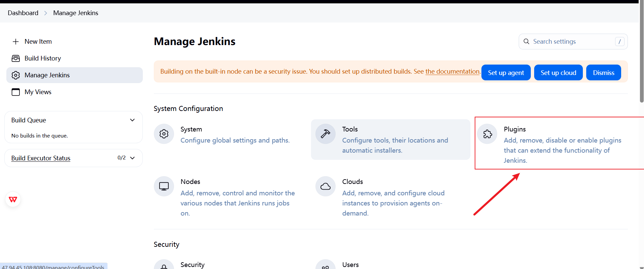Select Manage Jenkins sidebar entry

tap(75, 75)
